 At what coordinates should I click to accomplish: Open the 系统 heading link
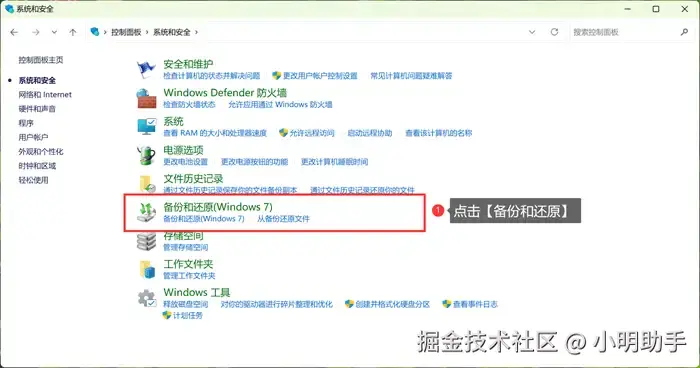click(173, 121)
